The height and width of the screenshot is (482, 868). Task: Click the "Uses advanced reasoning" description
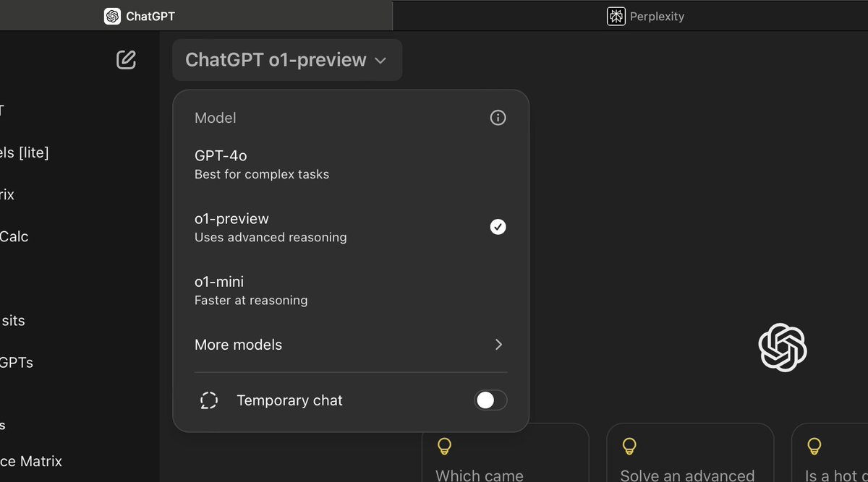271,237
